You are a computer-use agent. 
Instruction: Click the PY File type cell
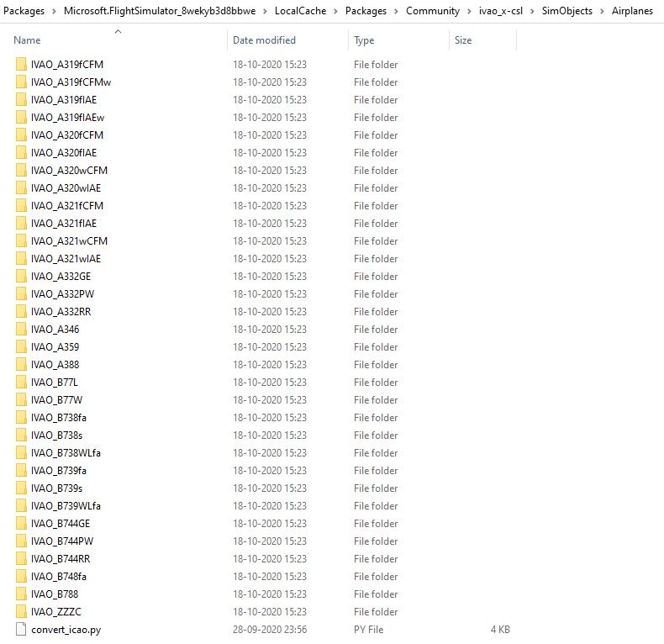[x=368, y=629]
